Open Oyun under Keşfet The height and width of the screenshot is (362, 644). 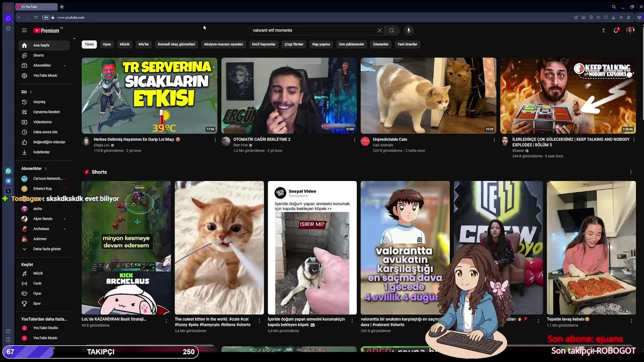coord(45,293)
